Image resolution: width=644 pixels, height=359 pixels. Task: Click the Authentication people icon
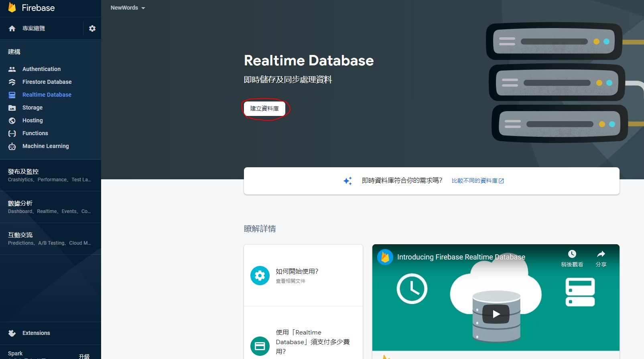[x=12, y=69]
